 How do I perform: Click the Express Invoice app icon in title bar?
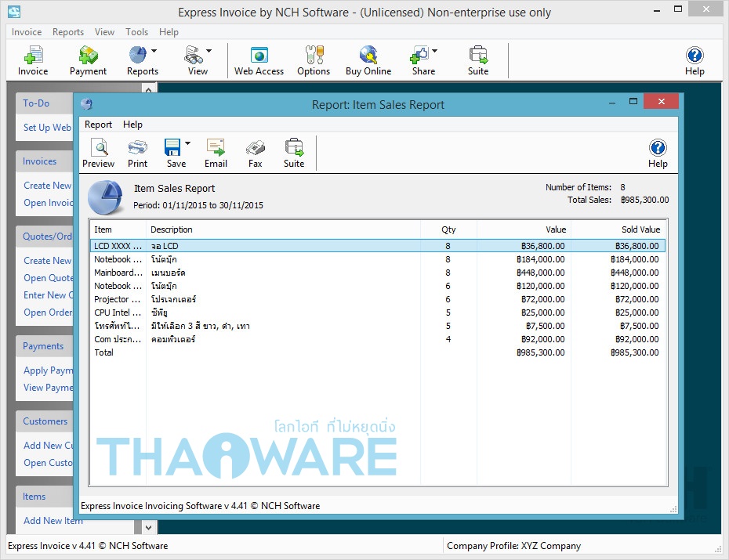point(14,12)
